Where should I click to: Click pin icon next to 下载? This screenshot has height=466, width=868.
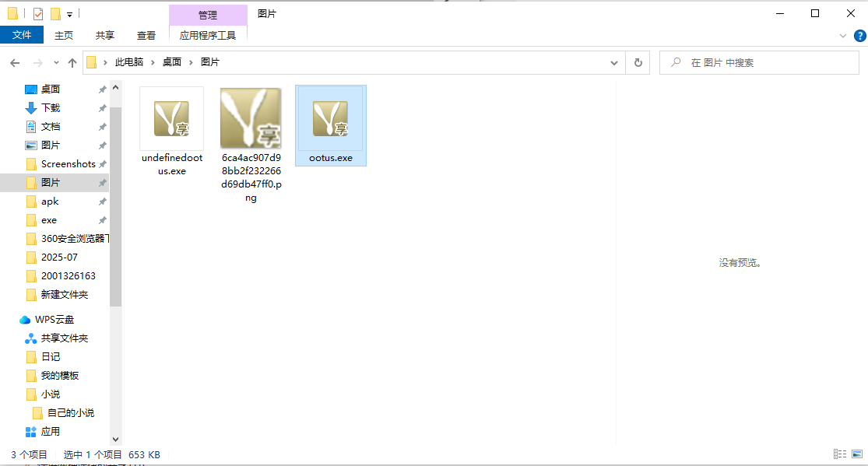click(102, 108)
